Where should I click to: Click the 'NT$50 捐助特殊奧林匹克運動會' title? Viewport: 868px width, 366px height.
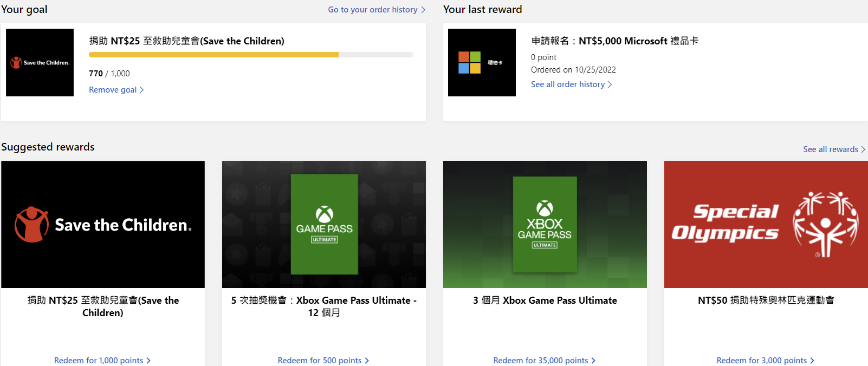(766, 300)
